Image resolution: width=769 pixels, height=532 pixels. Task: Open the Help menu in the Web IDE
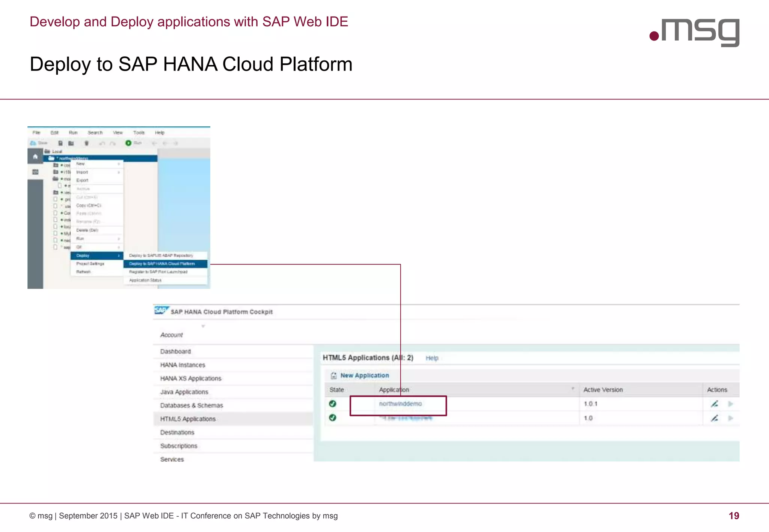pos(160,133)
